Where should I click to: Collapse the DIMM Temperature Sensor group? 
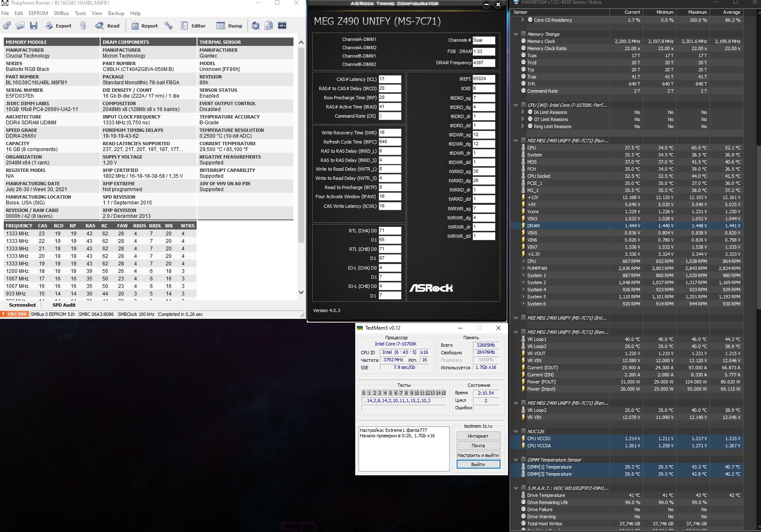coord(516,460)
